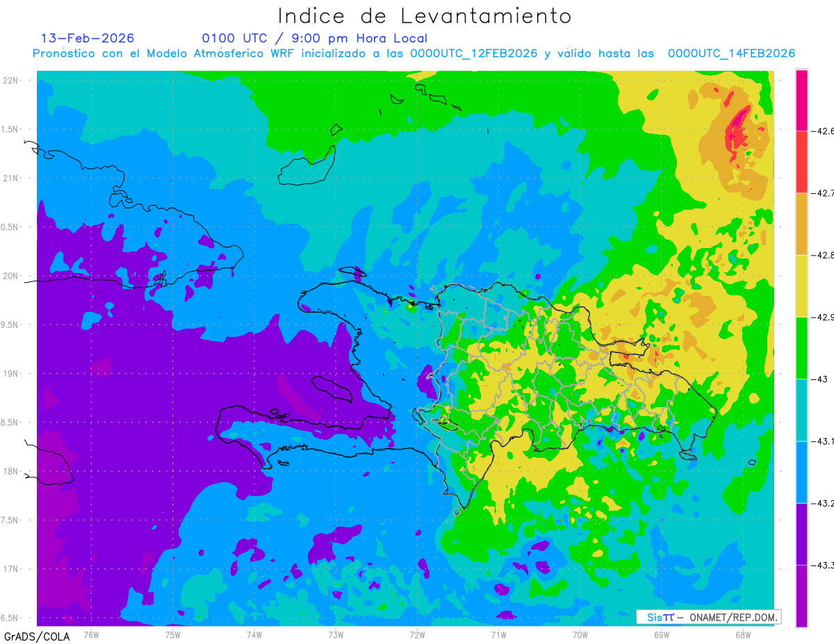Screen dimensions: 834x644
Task: Click the '71W' longitude label
Action: coord(498,634)
